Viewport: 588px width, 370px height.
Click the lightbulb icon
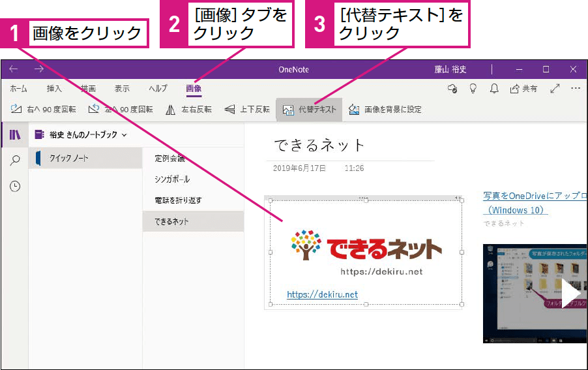(473, 89)
